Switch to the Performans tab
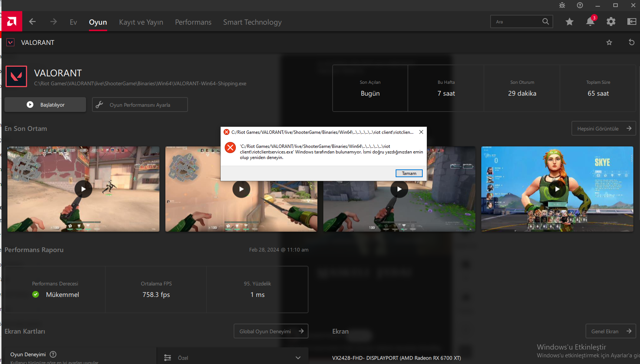 coord(193,22)
